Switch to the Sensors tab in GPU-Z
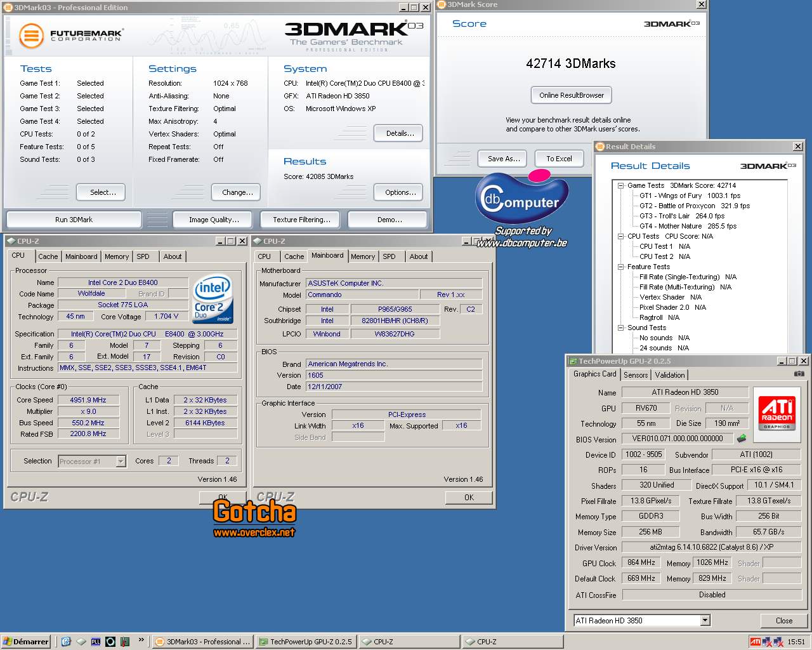This screenshot has height=650, width=812. click(x=636, y=375)
